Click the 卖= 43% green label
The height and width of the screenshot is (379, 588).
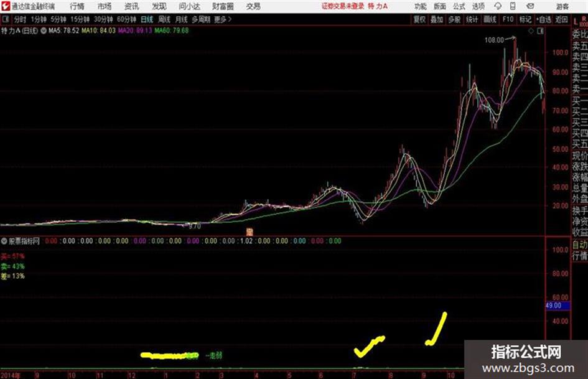[x=12, y=266]
